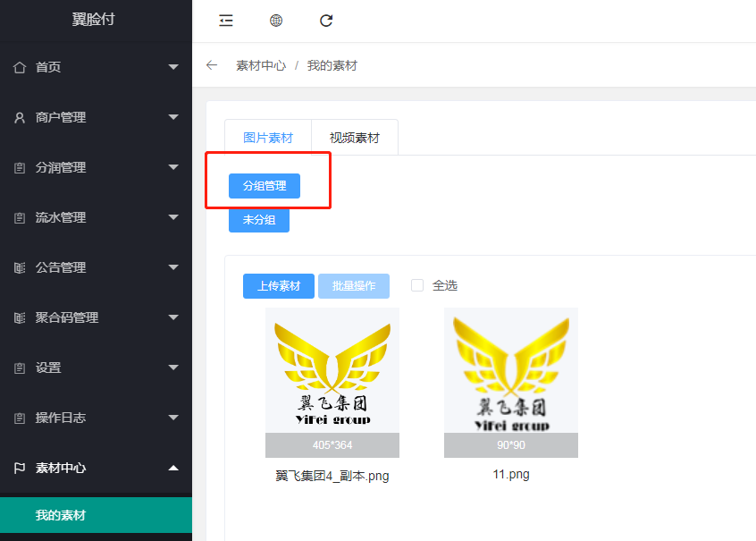Open the 流水管理 sidebar menu
The width and height of the screenshot is (756, 541).
(x=96, y=217)
